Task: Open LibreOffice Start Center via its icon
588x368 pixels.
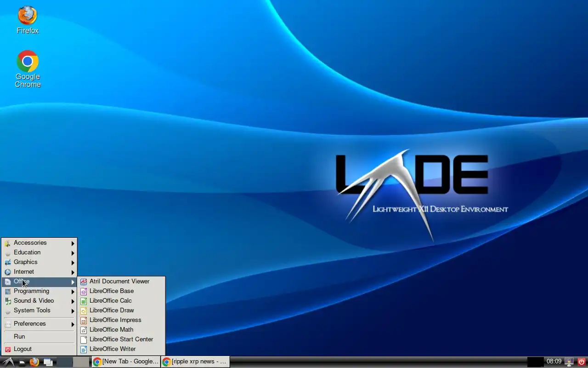Action: pyautogui.click(x=84, y=339)
